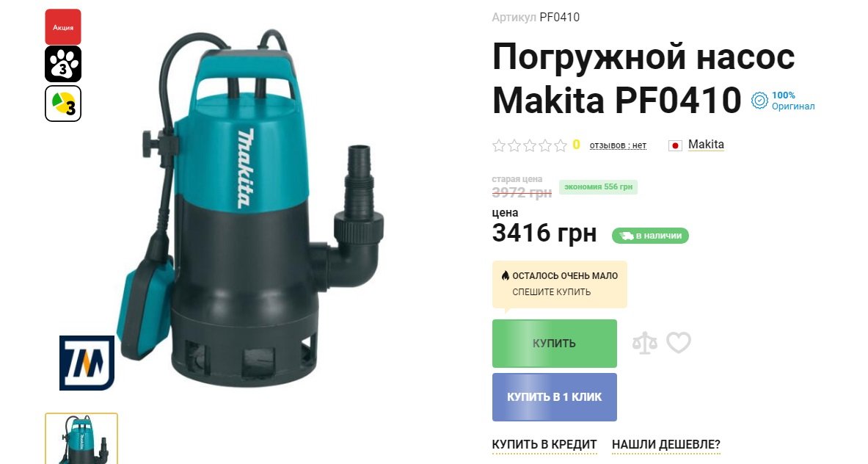868x464 pixels.
Task: Select the pump thumbnail image
Action: (x=81, y=438)
